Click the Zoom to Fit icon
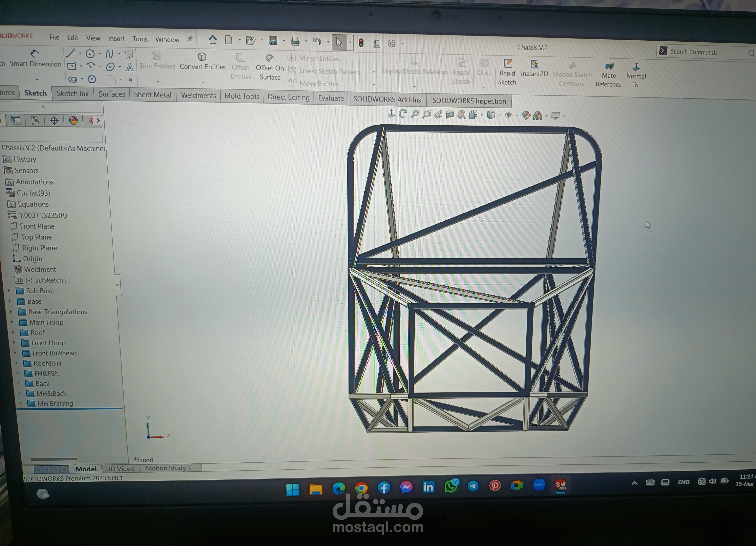The image size is (756, 546). pyautogui.click(x=415, y=114)
